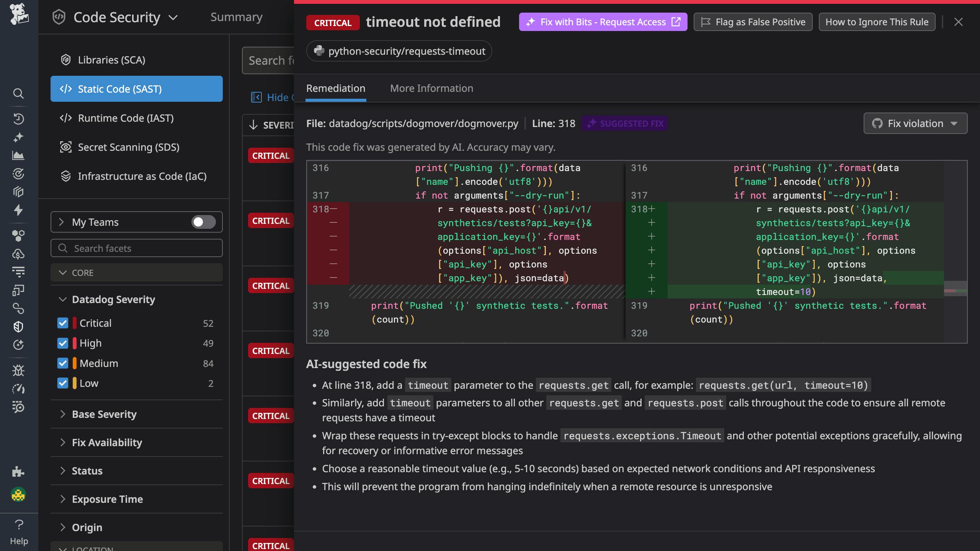Open the Fix violation dropdown

click(915, 123)
